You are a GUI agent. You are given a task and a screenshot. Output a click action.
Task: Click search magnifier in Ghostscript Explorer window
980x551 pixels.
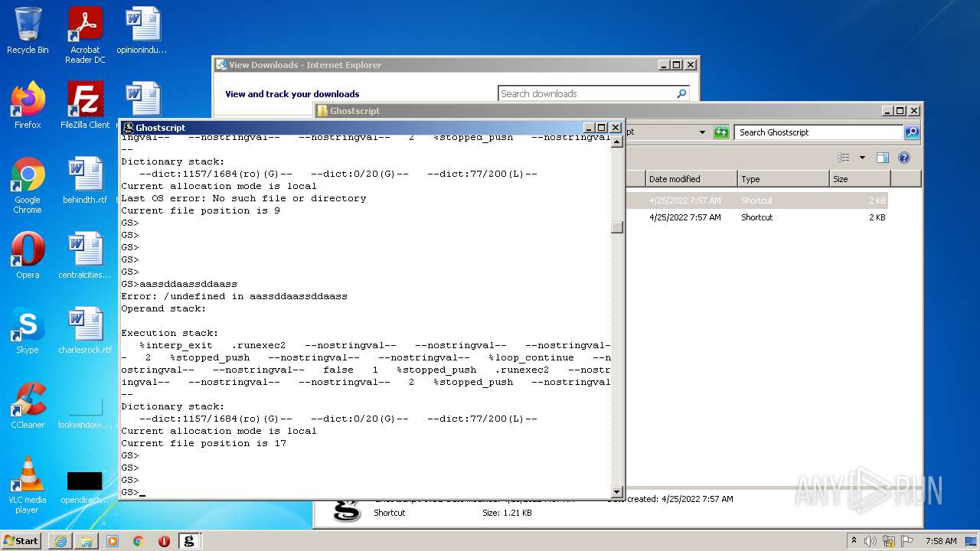911,132
